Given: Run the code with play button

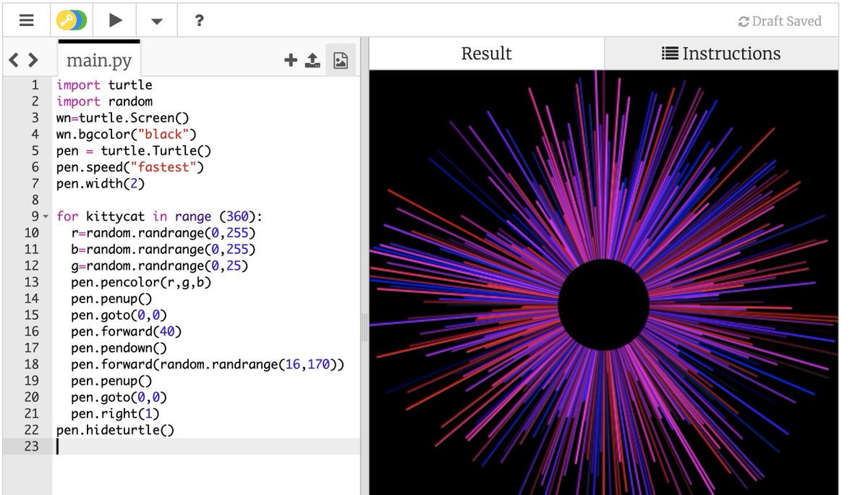Looking at the screenshot, I should click(x=116, y=20).
